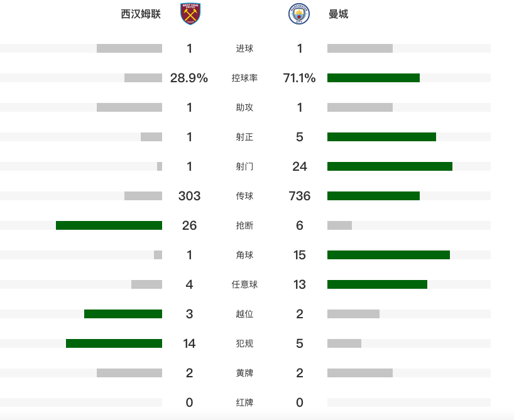Image resolution: width=514 pixels, height=420 pixels.
Task: Click Manchester City's green 控球率 bar
Action: tap(373, 78)
